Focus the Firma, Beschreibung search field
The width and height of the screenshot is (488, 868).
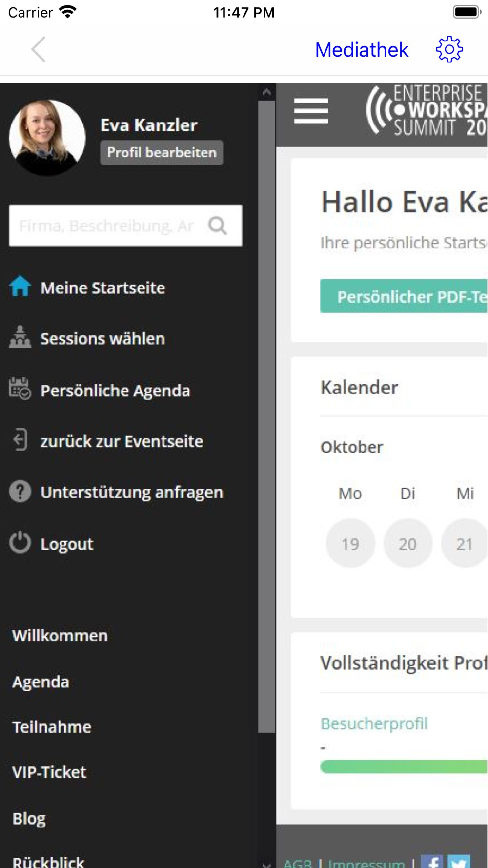(125, 226)
